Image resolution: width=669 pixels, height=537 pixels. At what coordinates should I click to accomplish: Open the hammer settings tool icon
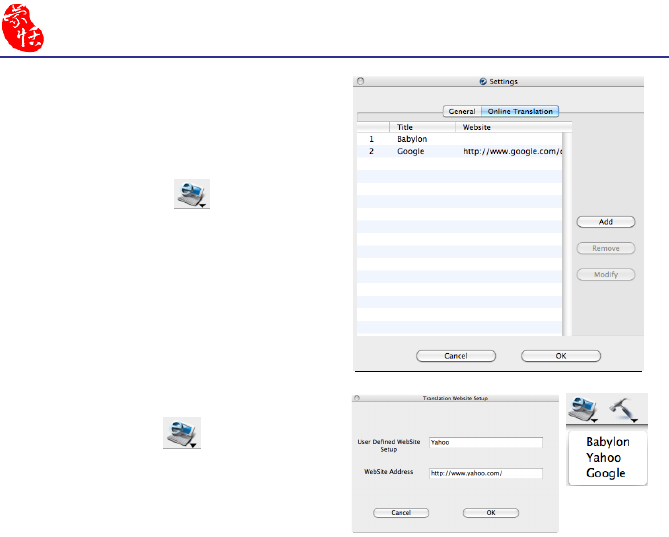[x=623, y=410]
